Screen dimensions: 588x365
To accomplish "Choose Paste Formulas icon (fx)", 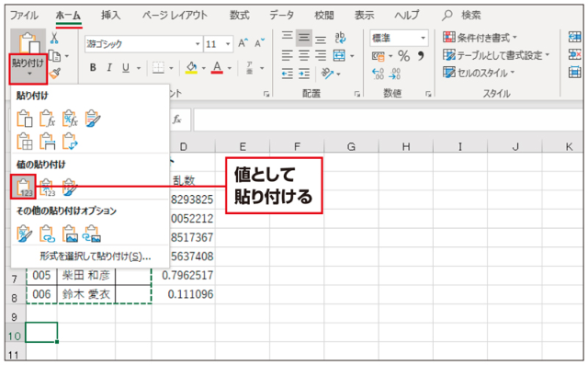I will (47, 119).
